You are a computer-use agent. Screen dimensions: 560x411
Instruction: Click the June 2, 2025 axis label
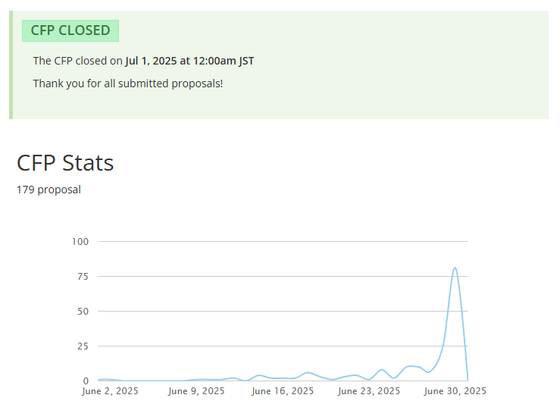pyautogui.click(x=110, y=391)
